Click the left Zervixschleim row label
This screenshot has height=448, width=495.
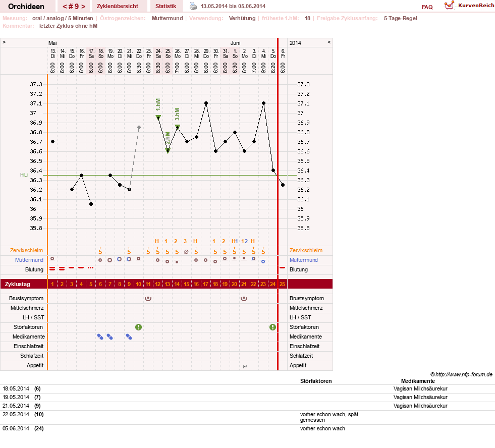[26, 250]
